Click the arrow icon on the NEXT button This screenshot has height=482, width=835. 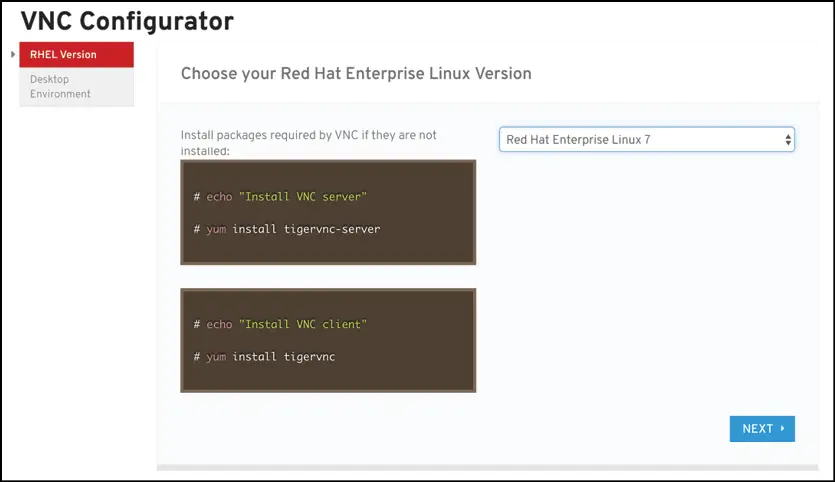782,429
